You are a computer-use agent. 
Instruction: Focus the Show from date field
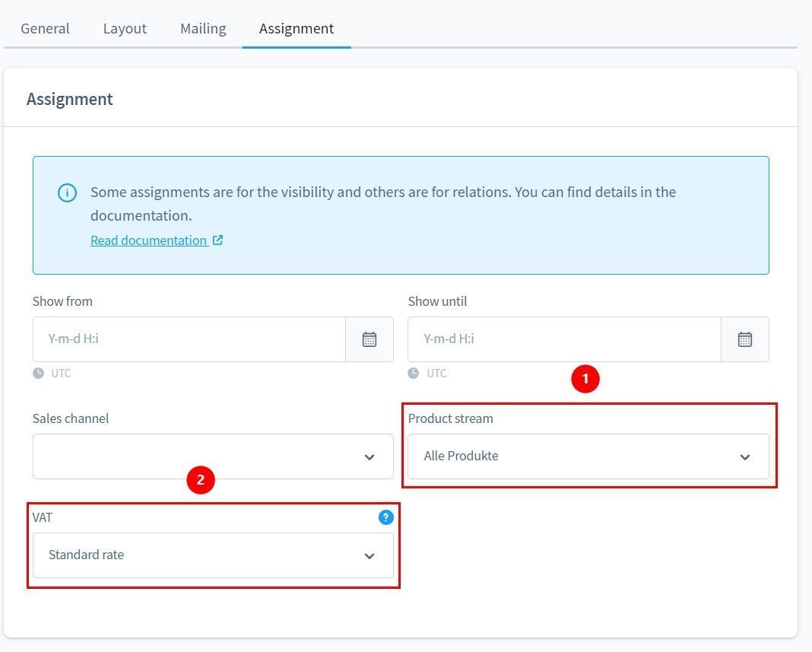[x=189, y=339]
